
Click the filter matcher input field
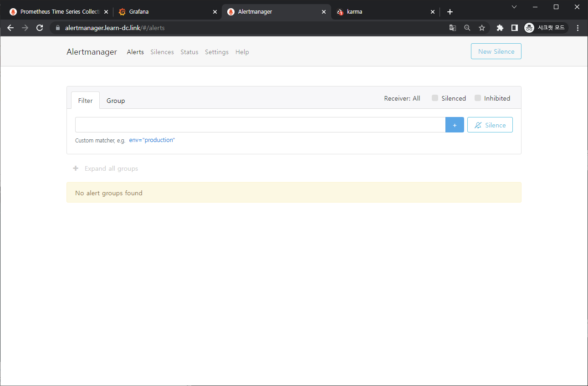click(x=260, y=125)
